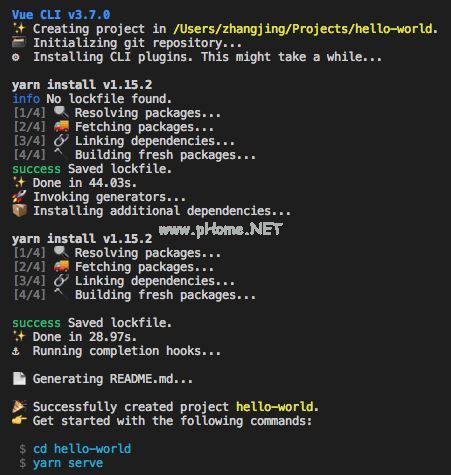Viewport: 451px width, 475px height.
Task: Click the second magnifier Resolving packages icon
Action: [61, 253]
